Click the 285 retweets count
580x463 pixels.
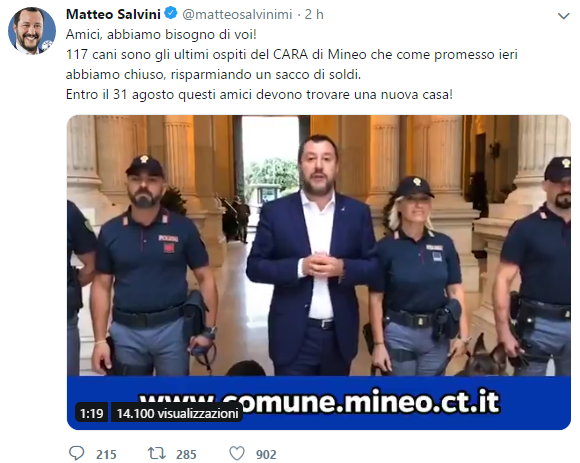(186, 454)
